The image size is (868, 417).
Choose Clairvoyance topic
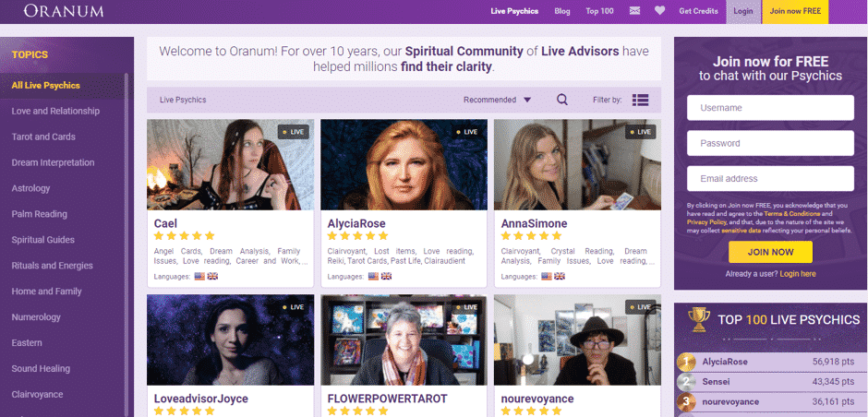pyautogui.click(x=37, y=394)
